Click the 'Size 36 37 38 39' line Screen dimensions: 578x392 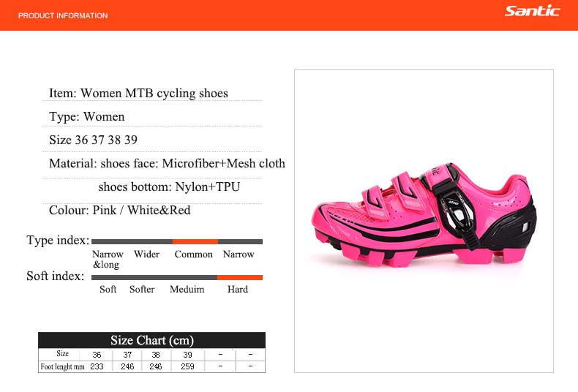point(93,140)
